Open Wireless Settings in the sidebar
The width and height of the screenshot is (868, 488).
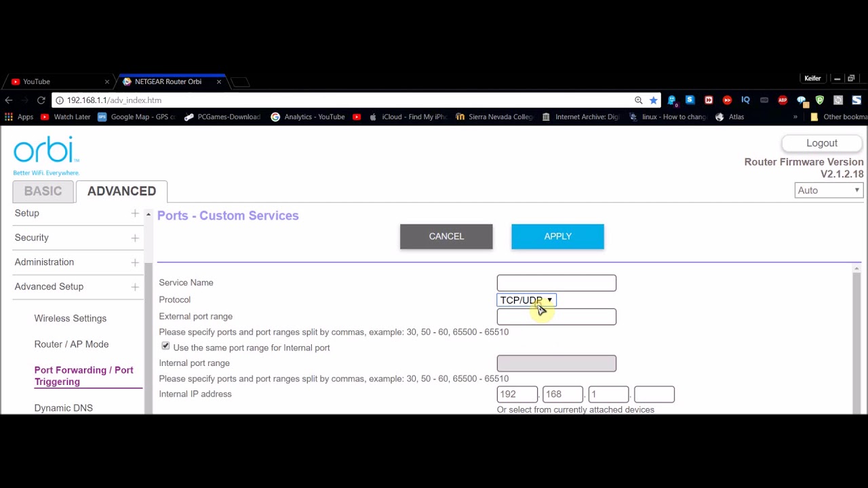pos(71,319)
